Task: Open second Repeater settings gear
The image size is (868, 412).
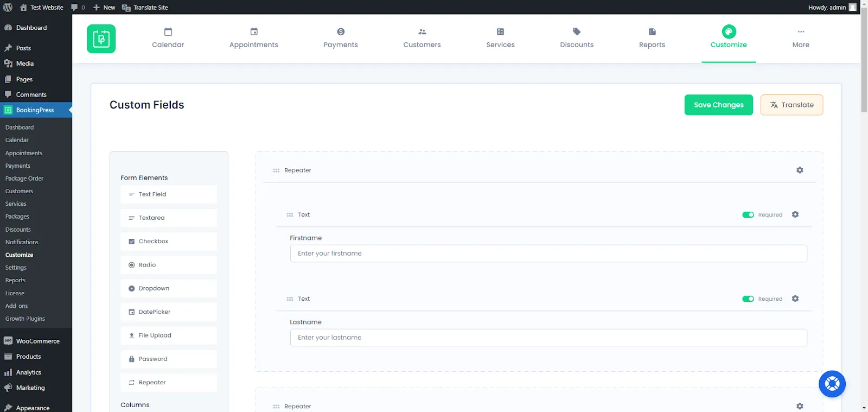Action: click(800, 406)
